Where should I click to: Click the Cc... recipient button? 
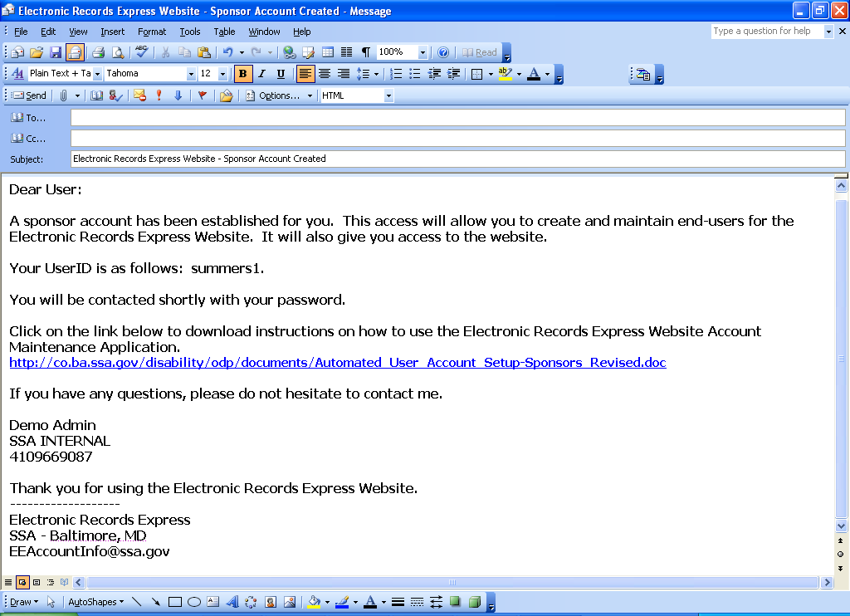pyautogui.click(x=28, y=139)
